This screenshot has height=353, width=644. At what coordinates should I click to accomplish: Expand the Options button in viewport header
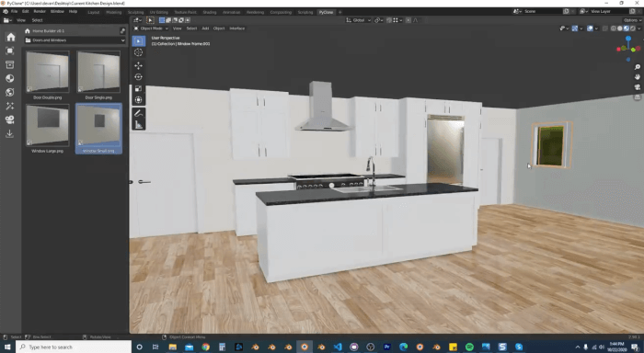click(631, 20)
